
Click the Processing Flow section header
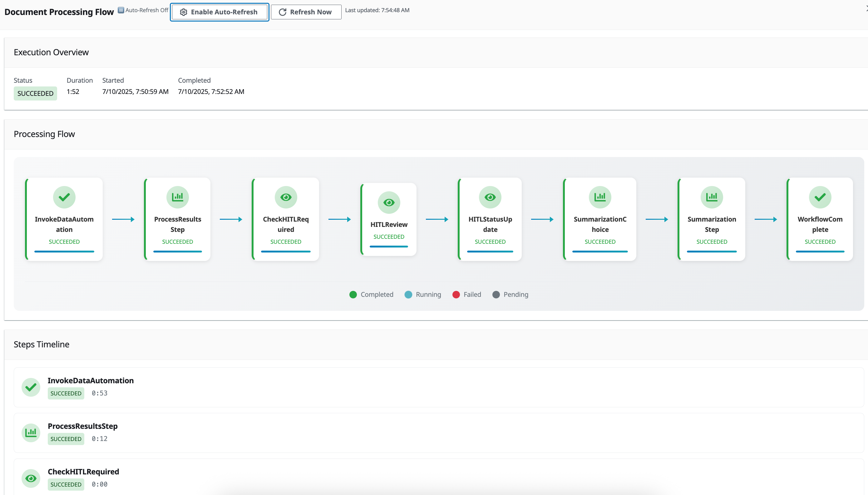[x=44, y=134]
